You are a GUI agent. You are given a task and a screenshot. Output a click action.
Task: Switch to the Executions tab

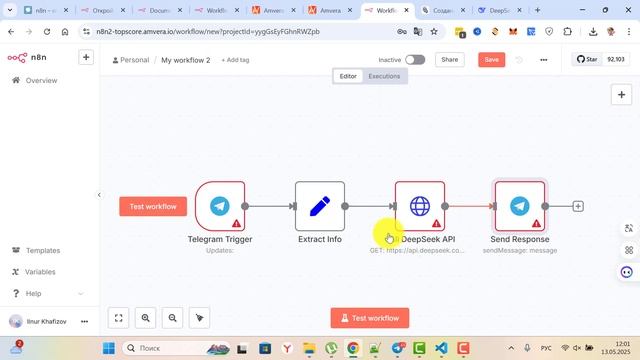[x=384, y=76]
